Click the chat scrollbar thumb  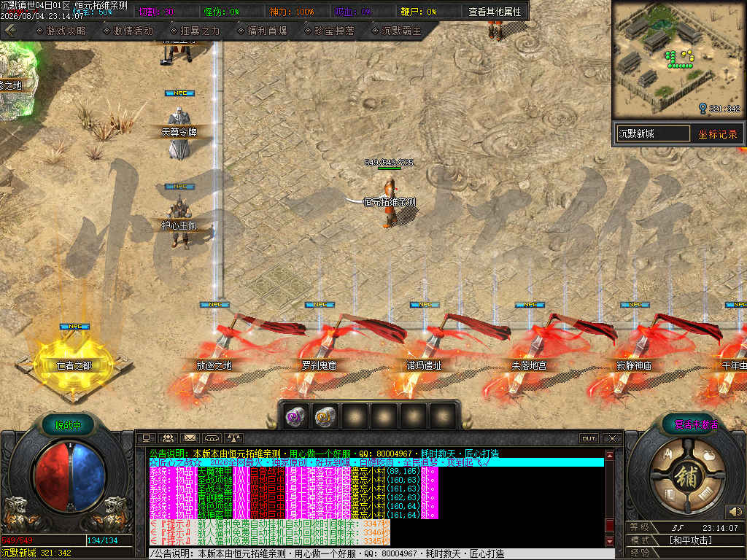tap(609, 525)
